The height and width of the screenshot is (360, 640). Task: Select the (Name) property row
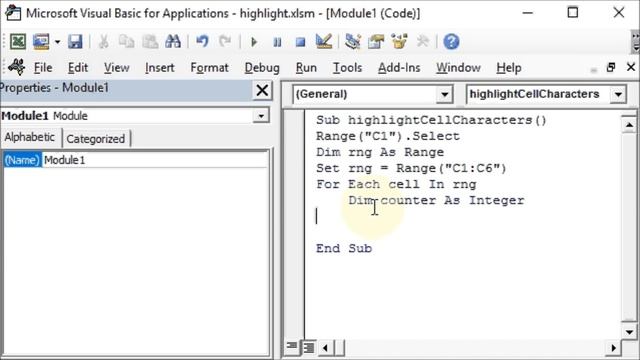(x=22, y=160)
